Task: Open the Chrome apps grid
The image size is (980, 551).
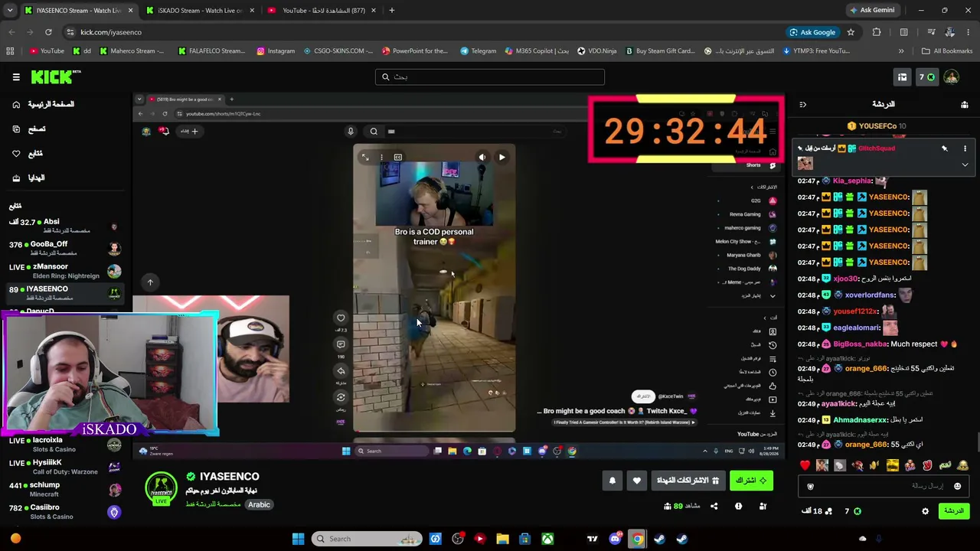Action: click(x=10, y=51)
